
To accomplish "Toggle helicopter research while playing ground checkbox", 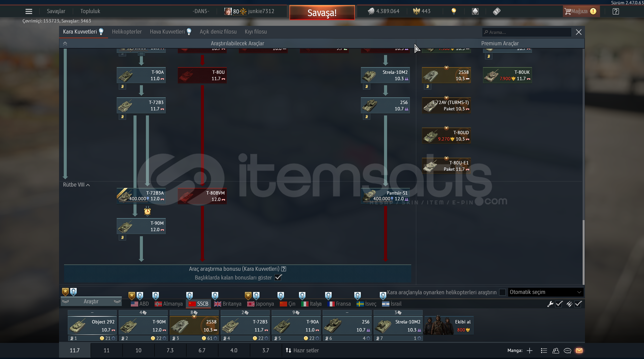I will point(502,292).
